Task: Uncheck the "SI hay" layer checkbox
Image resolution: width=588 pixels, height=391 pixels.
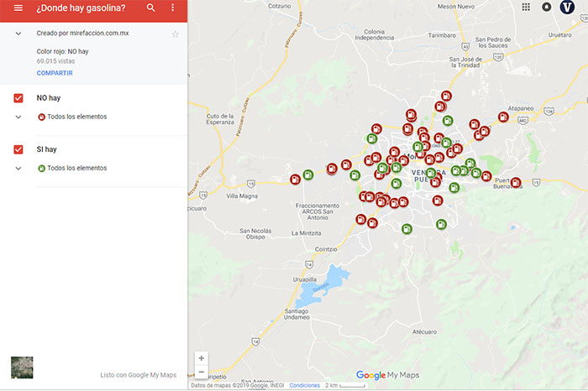Action: coord(18,149)
